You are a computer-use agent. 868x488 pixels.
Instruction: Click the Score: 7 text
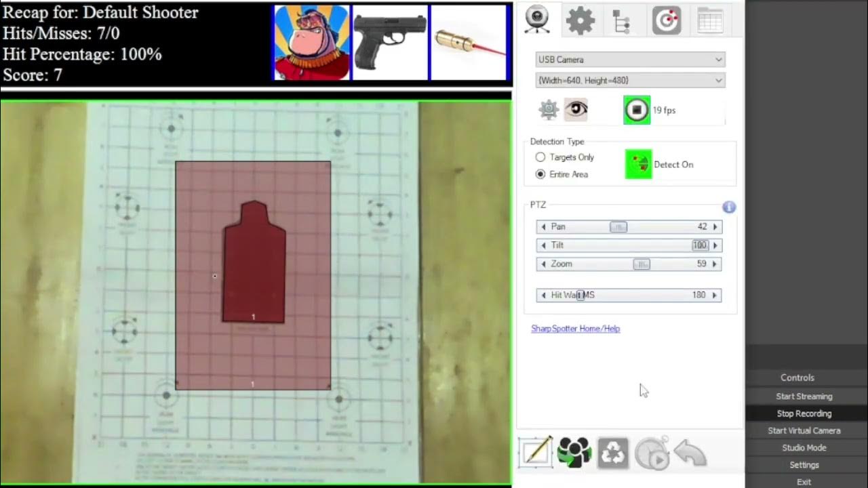pos(33,75)
